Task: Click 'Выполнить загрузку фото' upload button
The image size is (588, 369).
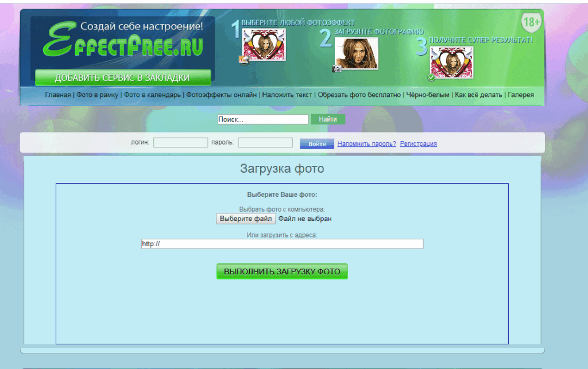Action: 282,271
